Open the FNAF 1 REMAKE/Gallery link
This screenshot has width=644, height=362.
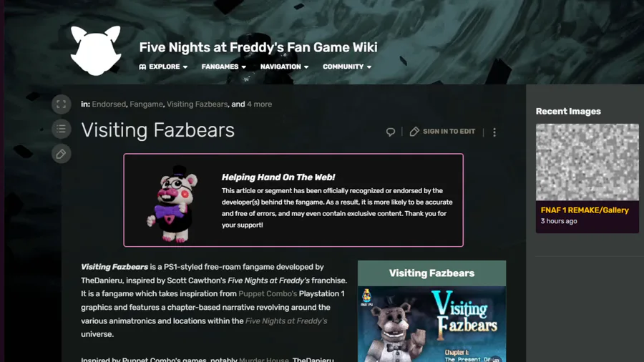tap(585, 210)
